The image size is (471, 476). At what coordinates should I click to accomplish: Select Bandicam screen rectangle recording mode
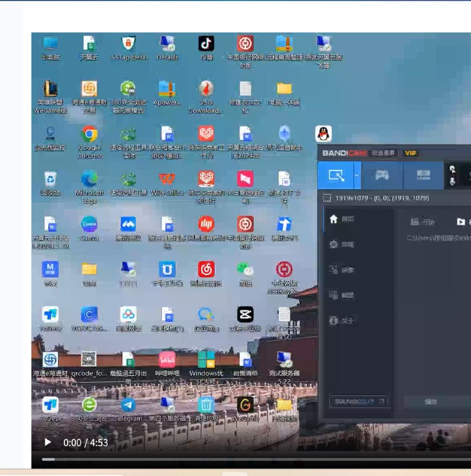[x=336, y=175]
